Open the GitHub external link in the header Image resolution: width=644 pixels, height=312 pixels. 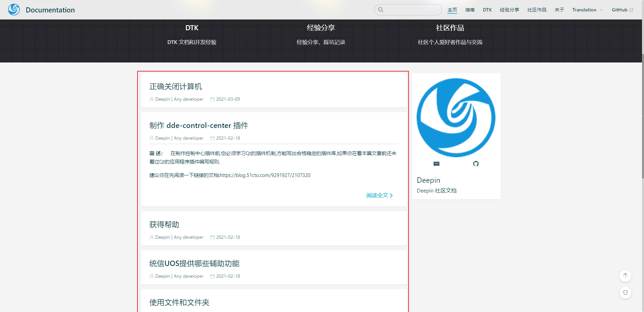tap(622, 10)
